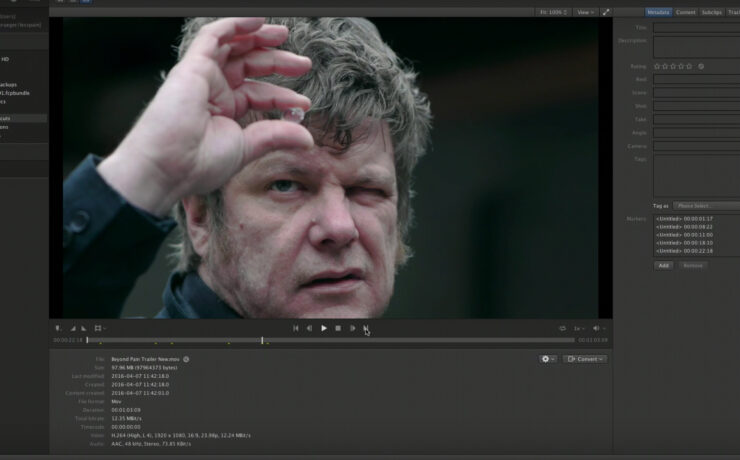Click in the Title field
The width and height of the screenshot is (740, 460).
coord(697,28)
